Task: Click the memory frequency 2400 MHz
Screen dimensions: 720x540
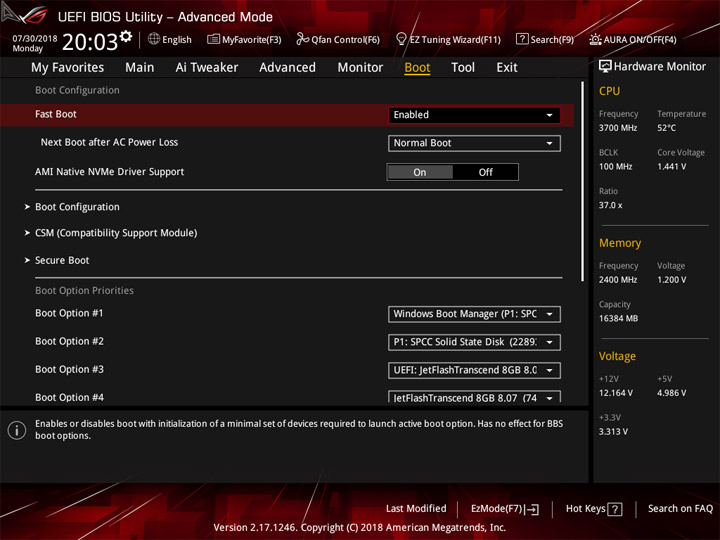Action: coord(618,280)
